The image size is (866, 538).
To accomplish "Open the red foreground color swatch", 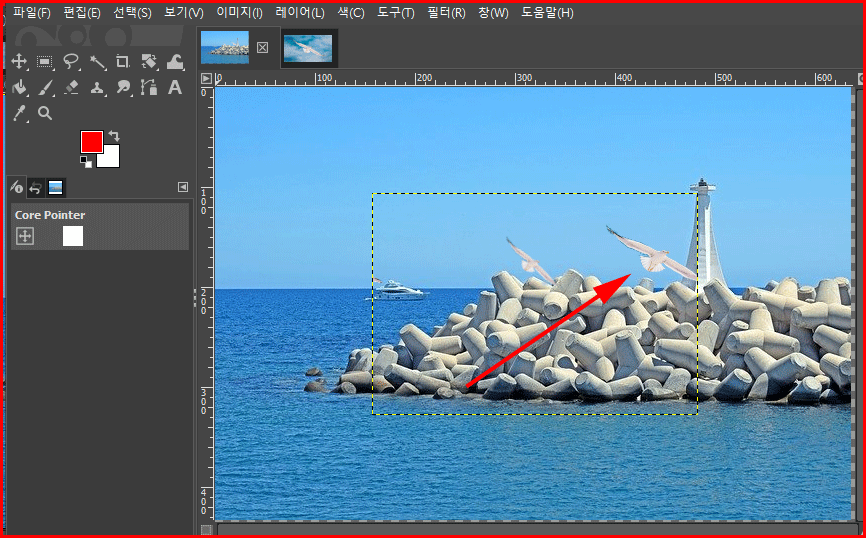I will click(x=92, y=142).
